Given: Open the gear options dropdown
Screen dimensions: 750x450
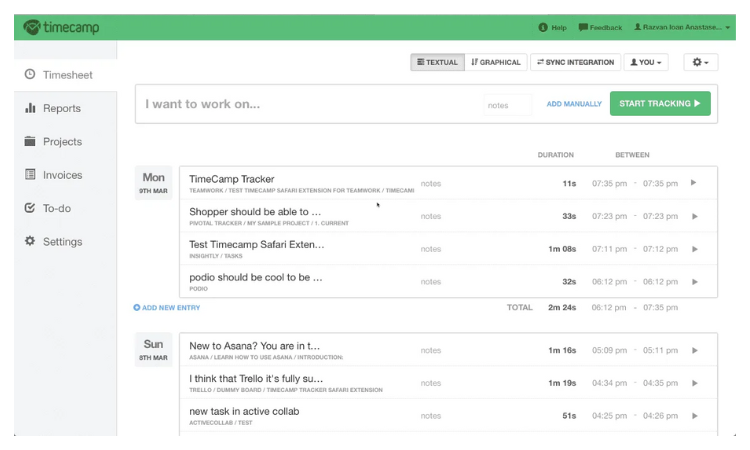Looking at the screenshot, I should pos(701,62).
